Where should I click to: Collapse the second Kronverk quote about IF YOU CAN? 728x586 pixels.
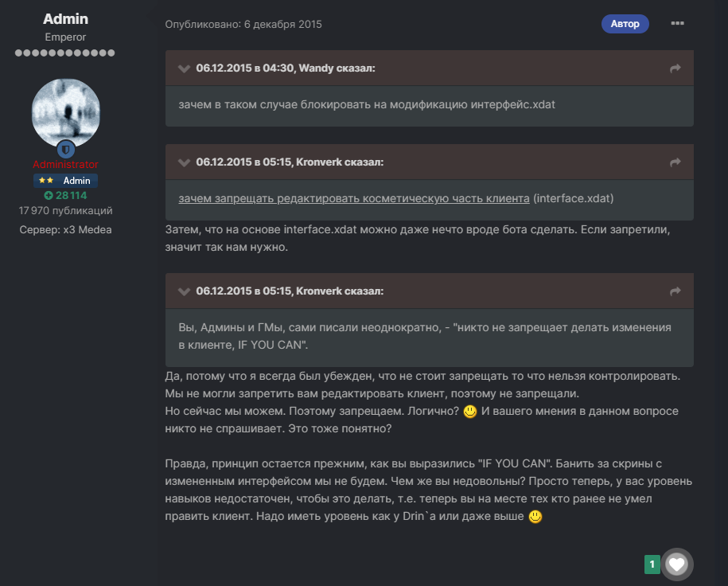coord(184,291)
